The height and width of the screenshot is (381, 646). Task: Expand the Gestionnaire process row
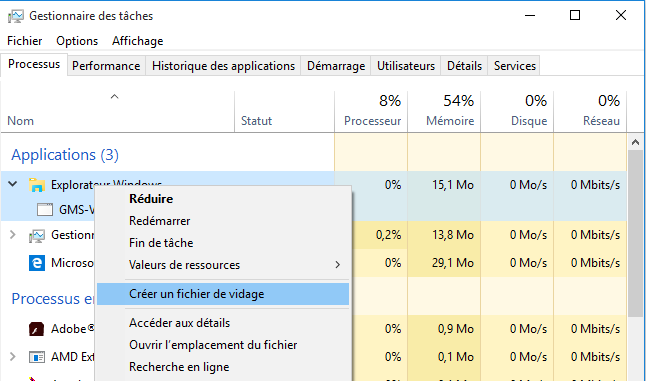(13, 235)
